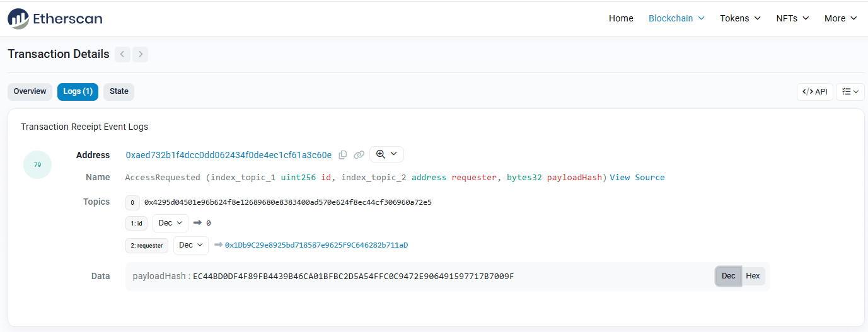868x332 pixels.
Task: Click the 2: requester topic badge
Action: pyautogui.click(x=147, y=246)
